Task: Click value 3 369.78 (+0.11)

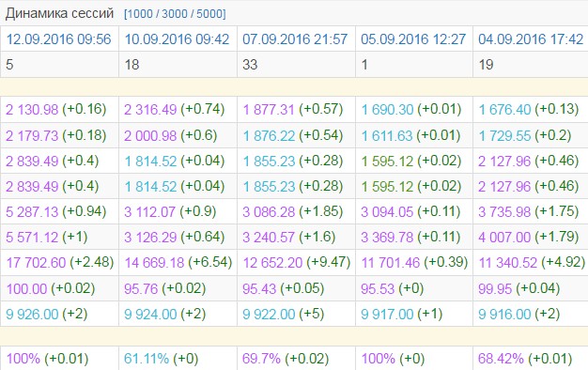Action: (x=410, y=238)
